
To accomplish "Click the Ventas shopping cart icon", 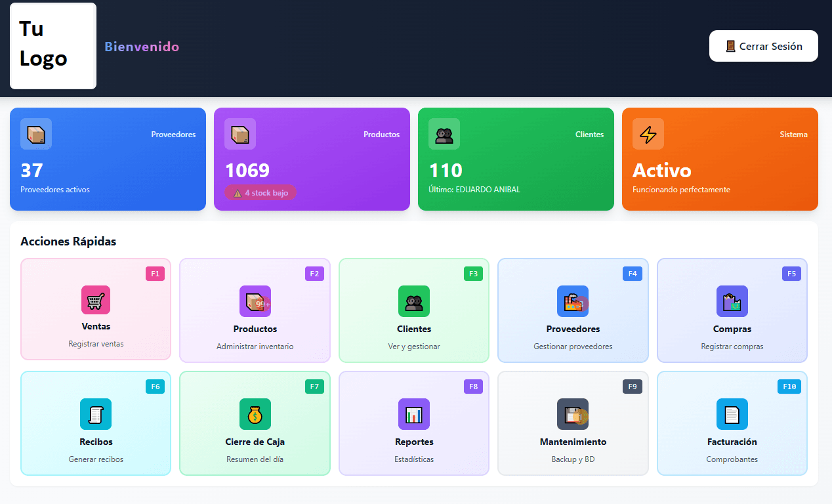I will tap(96, 300).
